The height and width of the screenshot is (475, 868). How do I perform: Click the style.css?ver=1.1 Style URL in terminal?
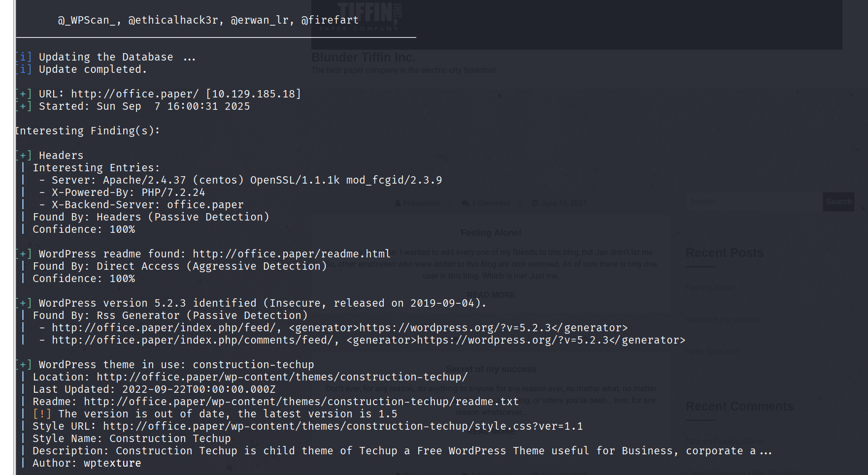click(342, 426)
